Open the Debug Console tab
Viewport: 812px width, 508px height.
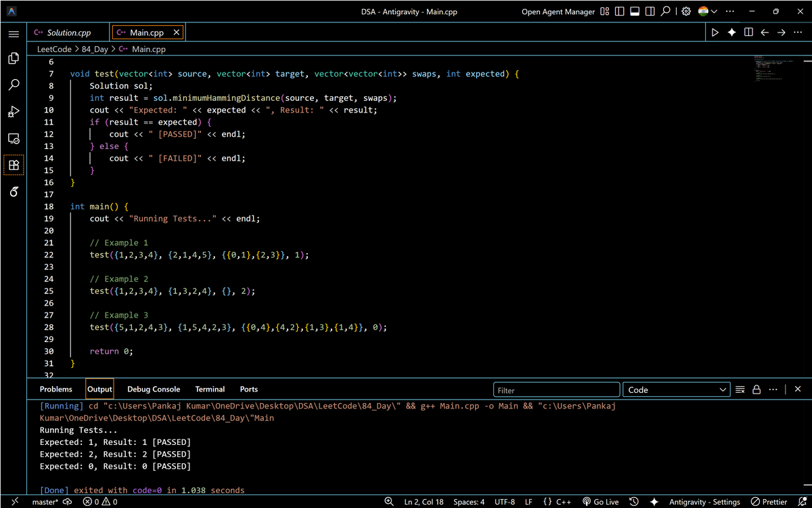coord(154,389)
